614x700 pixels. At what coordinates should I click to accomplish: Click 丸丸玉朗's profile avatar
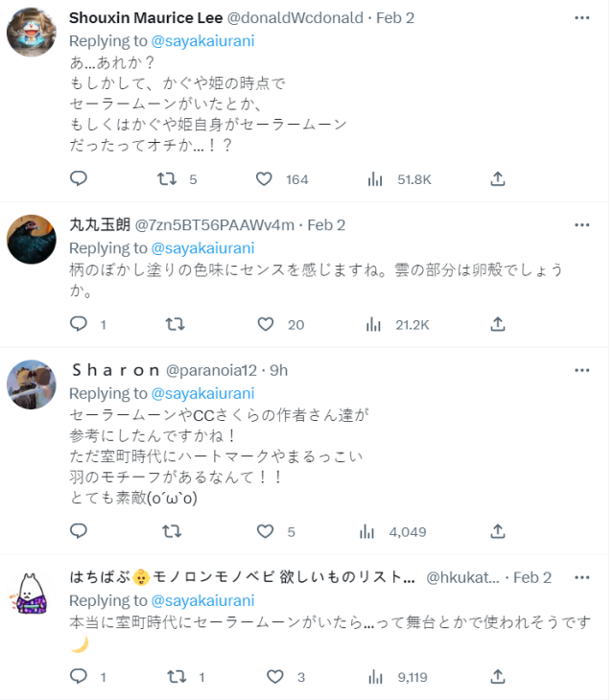[32, 239]
